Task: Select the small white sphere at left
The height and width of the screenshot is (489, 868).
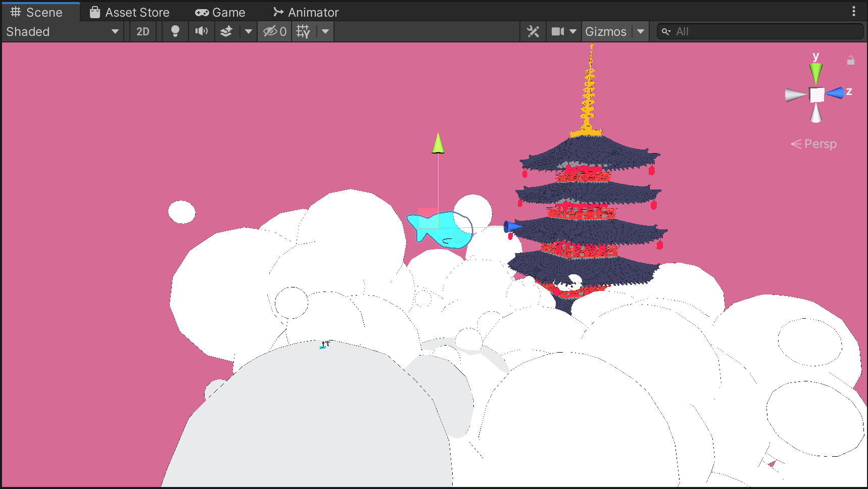Action: [x=182, y=212]
